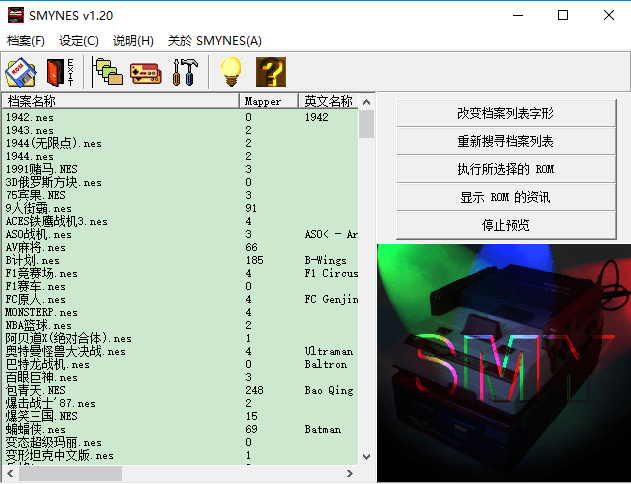The height and width of the screenshot is (484, 631).
Task: Click the question mark help icon
Action: click(x=271, y=72)
